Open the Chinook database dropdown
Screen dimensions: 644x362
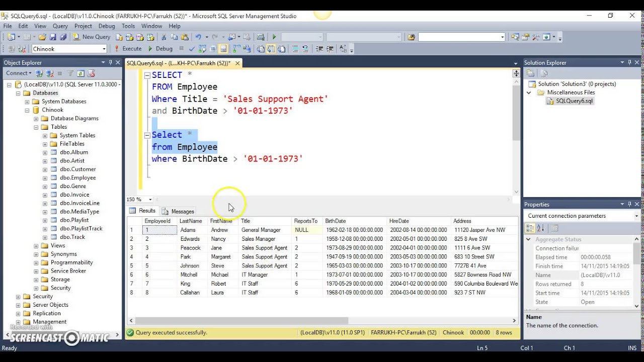coord(104,49)
